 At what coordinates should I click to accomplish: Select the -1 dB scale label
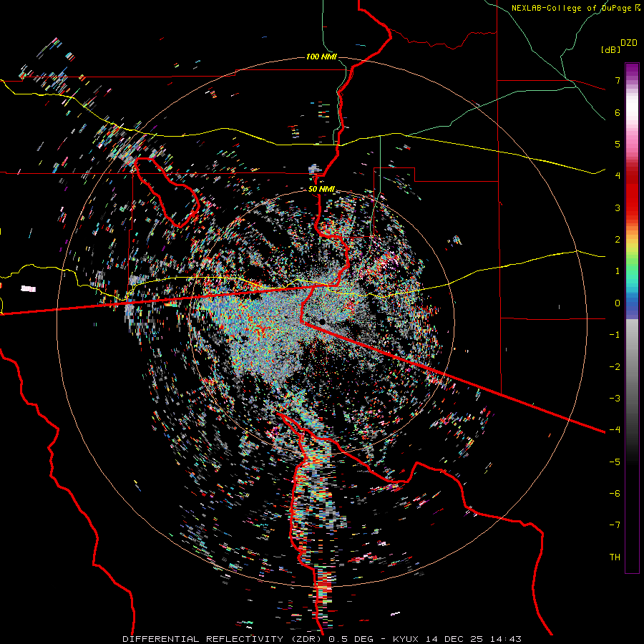coord(615,335)
